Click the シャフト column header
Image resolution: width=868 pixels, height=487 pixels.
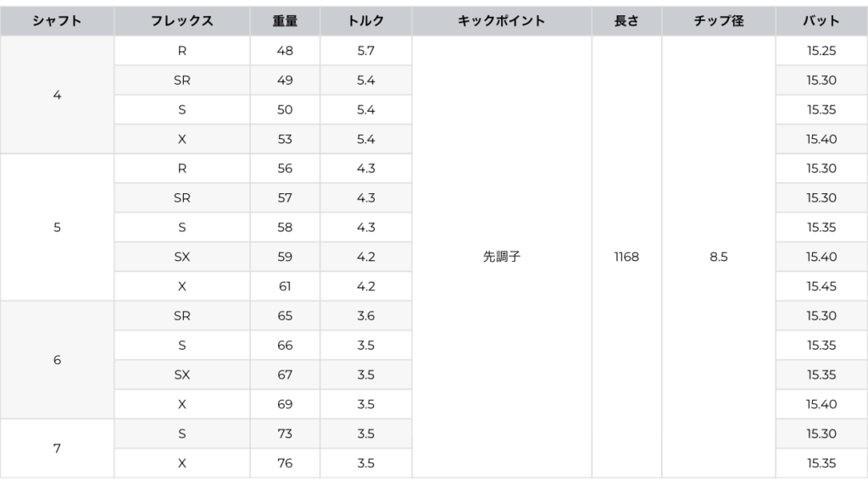(x=57, y=21)
